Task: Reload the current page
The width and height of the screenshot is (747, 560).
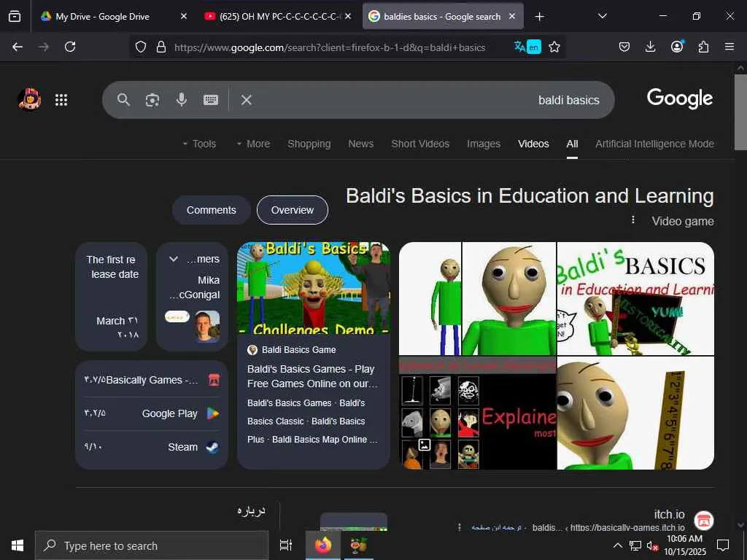Action: (x=70, y=47)
